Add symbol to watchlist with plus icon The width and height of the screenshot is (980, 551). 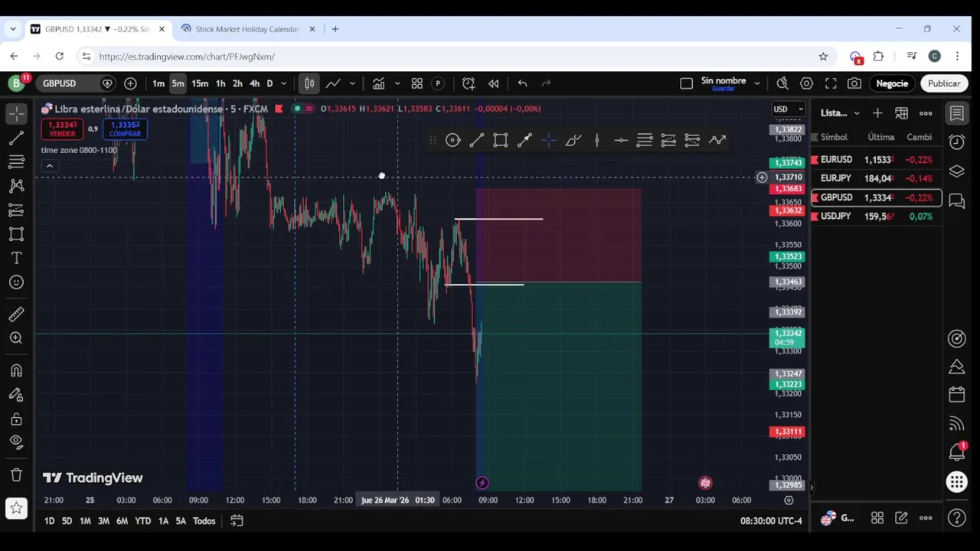(x=877, y=113)
